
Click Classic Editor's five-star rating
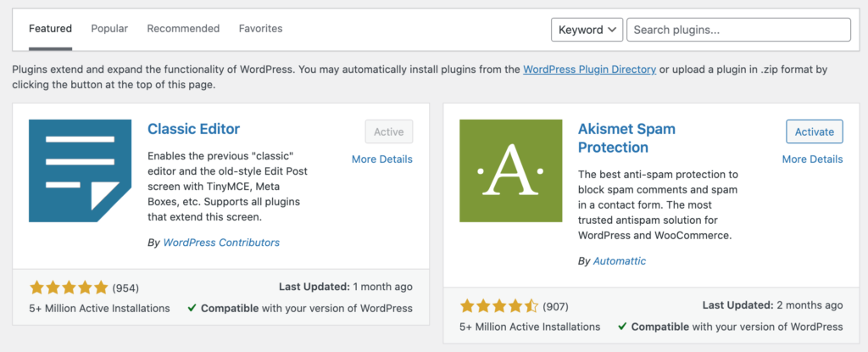point(69,287)
